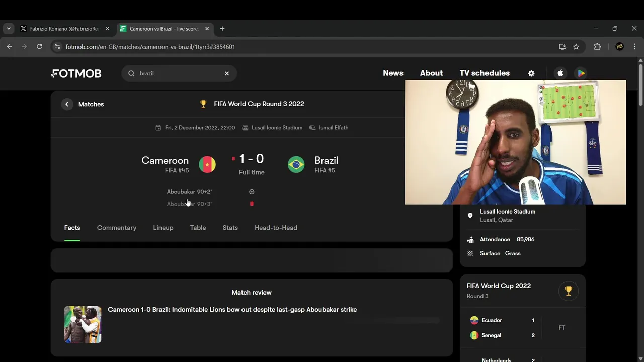
Task: Focus the search field containing brazil
Action: pyautogui.click(x=179, y=73)
